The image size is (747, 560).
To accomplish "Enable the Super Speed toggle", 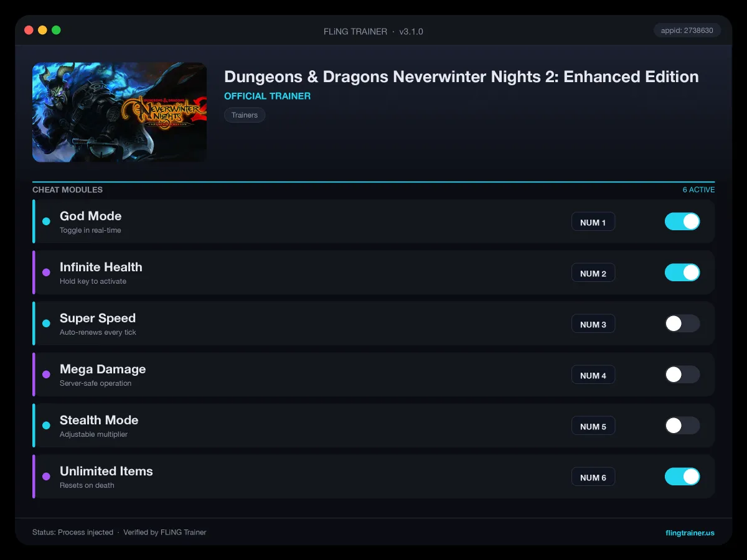I will 682,324.
